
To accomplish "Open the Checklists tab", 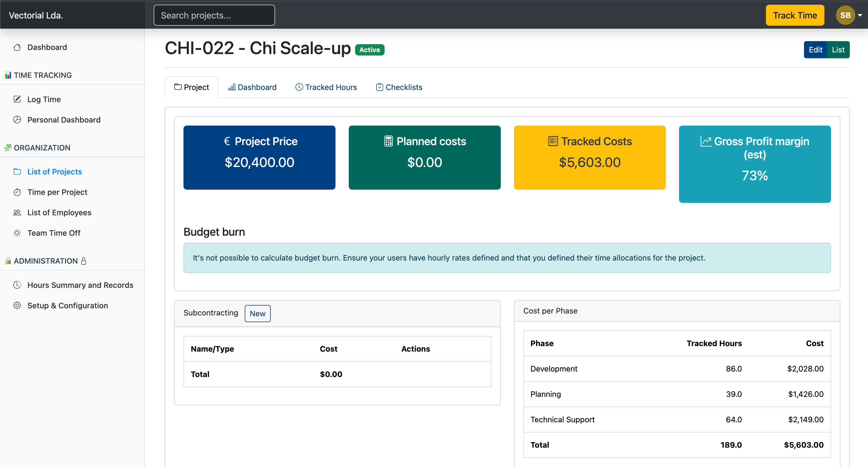I will coord(399,87).
